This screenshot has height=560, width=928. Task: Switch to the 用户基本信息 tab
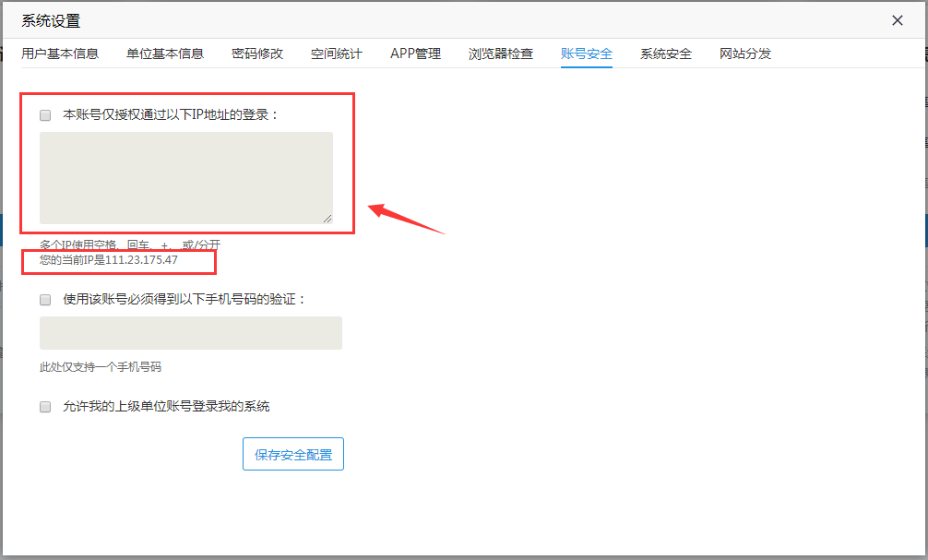click(60, 54)
